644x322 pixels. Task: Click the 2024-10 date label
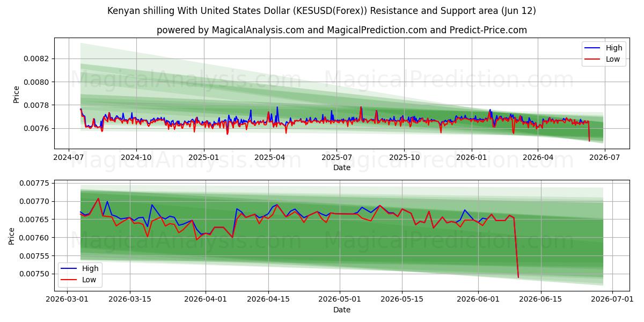point(136,157)
